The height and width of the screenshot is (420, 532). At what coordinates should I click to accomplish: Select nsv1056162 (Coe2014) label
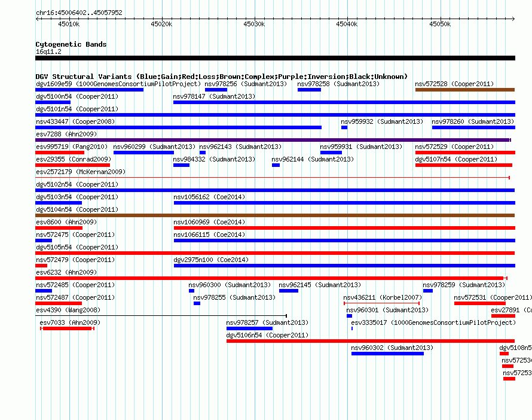tap(209, 197)
